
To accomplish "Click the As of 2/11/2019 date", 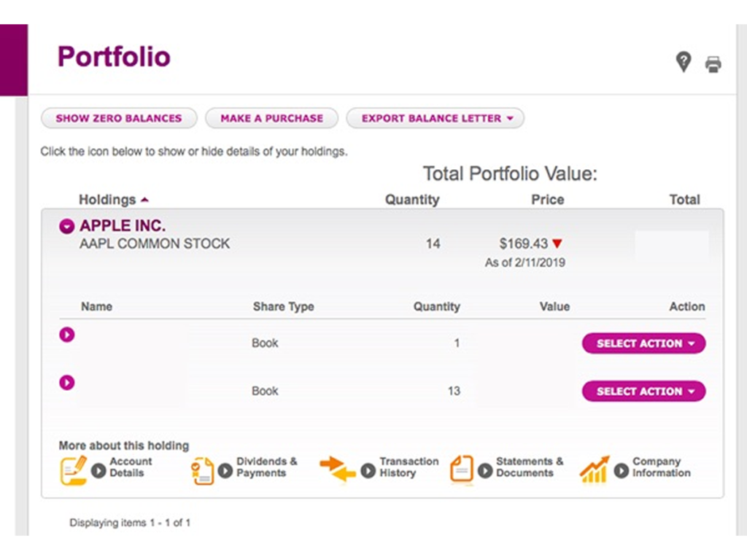I will click(525, 262).
